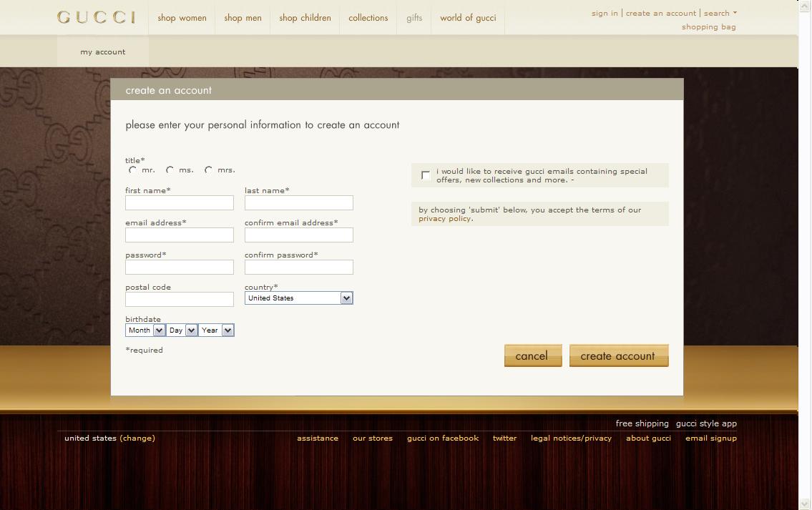Follow the sign in link
Screen dimensions: 812x510
[605, 13]
